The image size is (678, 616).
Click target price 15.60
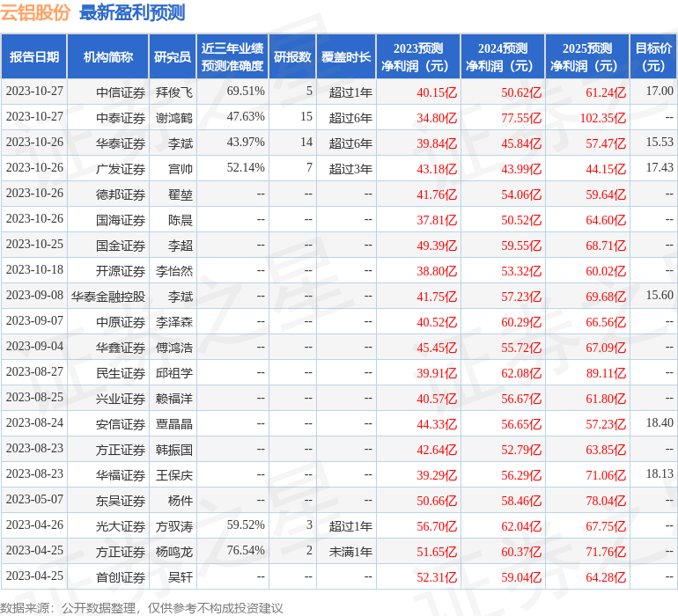tap(660, 296)
